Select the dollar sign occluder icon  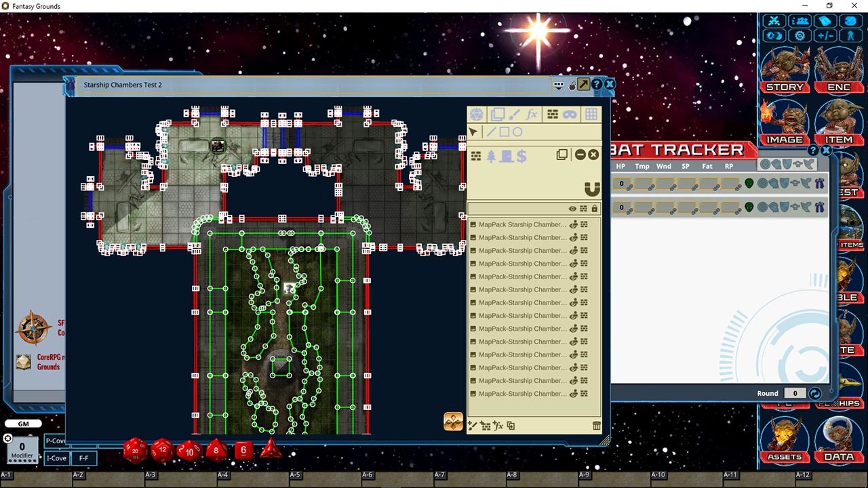click(521, 156)
